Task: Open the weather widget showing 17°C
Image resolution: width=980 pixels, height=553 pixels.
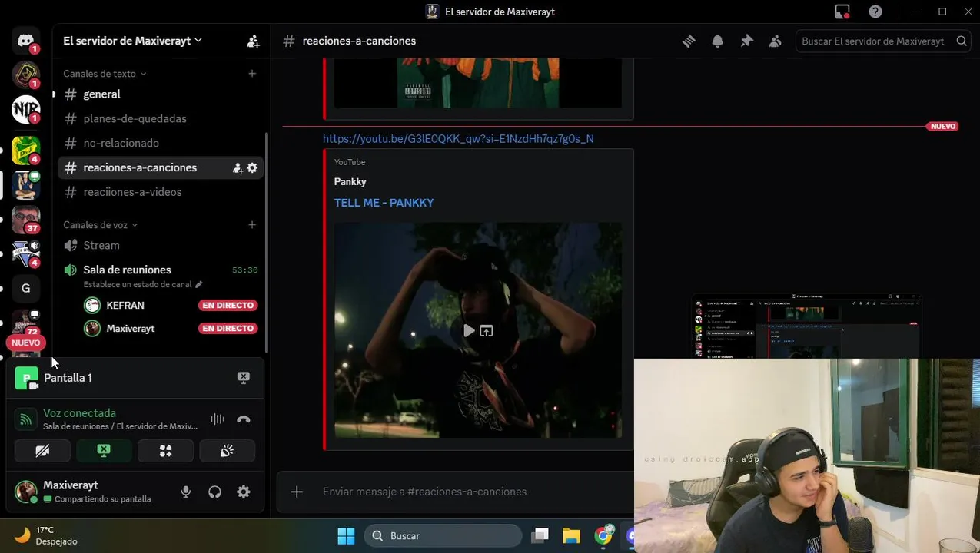Action: (46, 536)
